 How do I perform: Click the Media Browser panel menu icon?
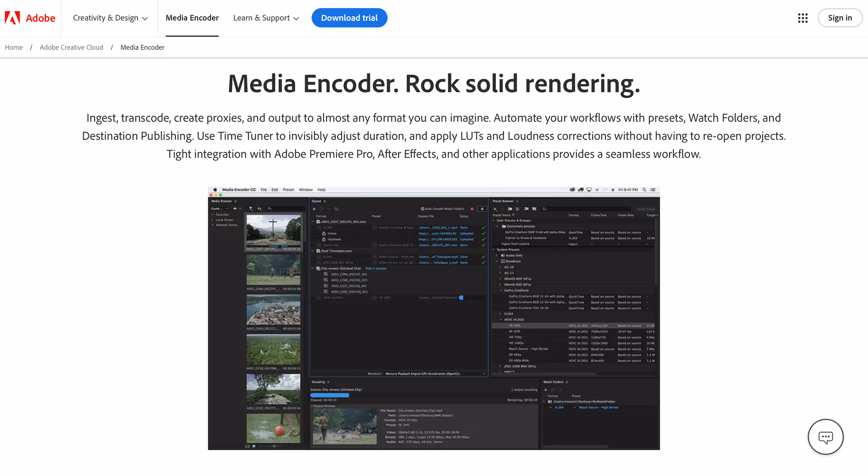(x=235, y=201)
